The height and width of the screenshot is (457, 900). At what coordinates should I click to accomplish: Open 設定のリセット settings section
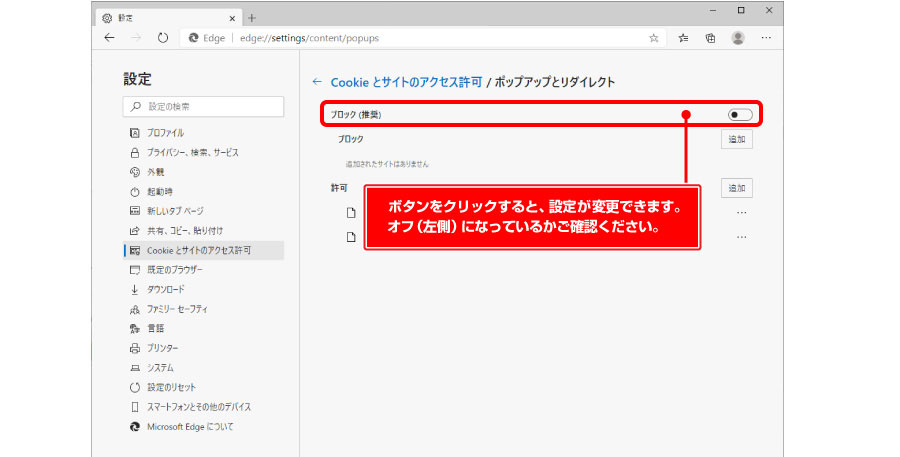pyautogui.click(x=203, y=388)
